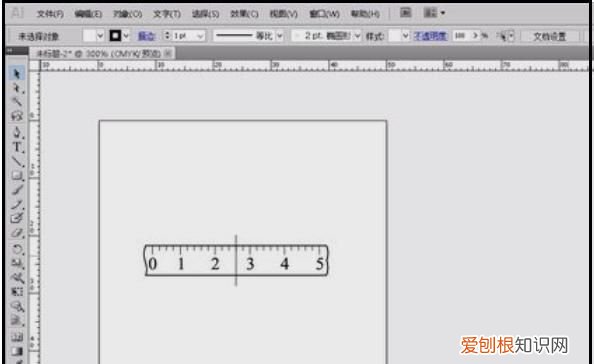Screen dimensions: 594x364
Task: Open the 不透明度 opacity panel link
Action: click(x=430, y=36)
